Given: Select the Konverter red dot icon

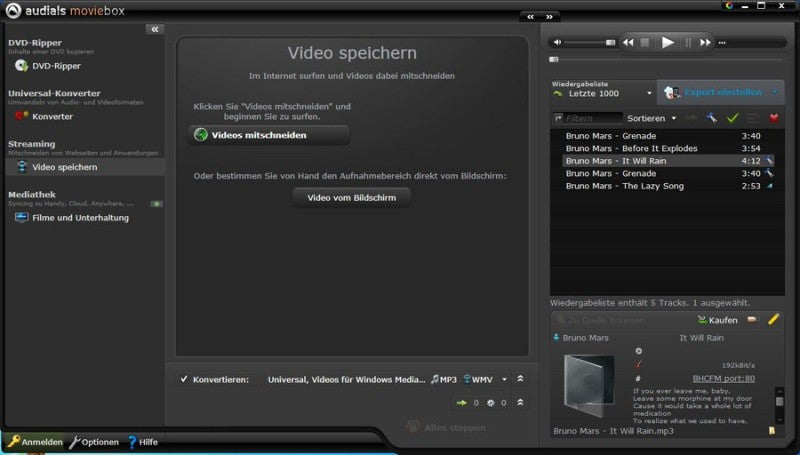Looking at the screenshot, I should 21,116.
